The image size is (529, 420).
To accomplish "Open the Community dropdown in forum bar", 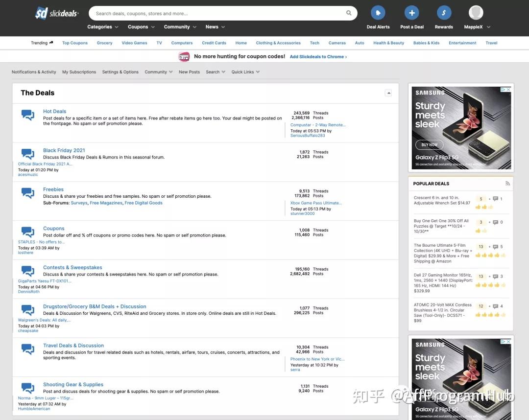I will coord(159,72).
